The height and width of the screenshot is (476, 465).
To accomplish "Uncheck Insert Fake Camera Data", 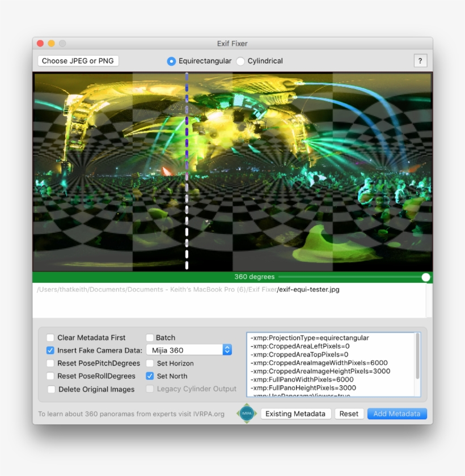I will click(x=50, y=350).
